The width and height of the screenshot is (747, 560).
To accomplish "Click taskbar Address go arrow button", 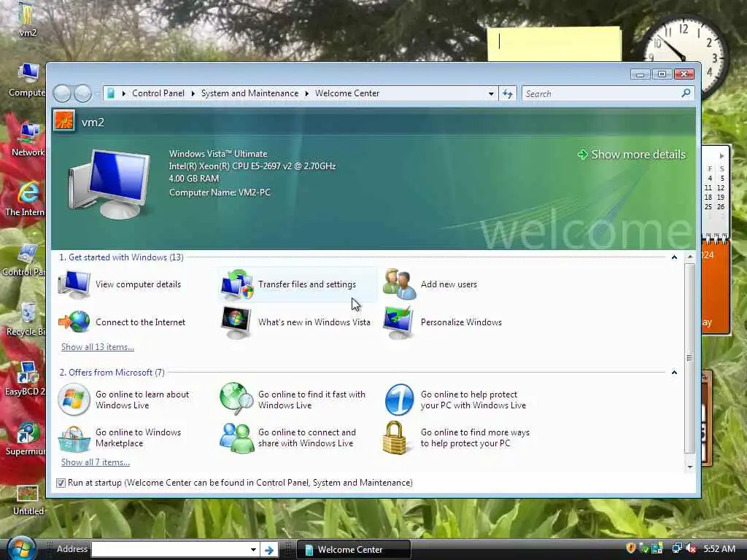I will [269, 550].
